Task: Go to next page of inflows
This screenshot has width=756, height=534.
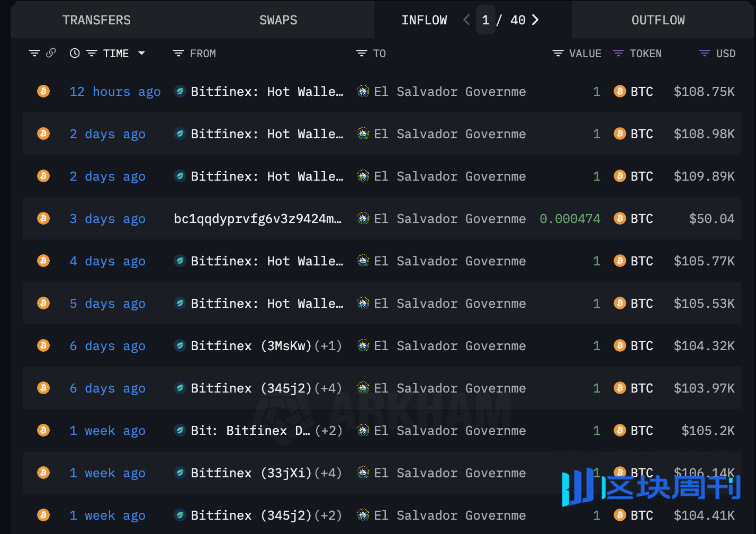Action: 535,20
